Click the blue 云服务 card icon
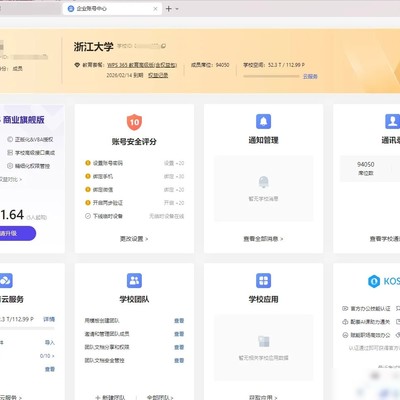Screen dimensions: 400x400 point(6,280)
